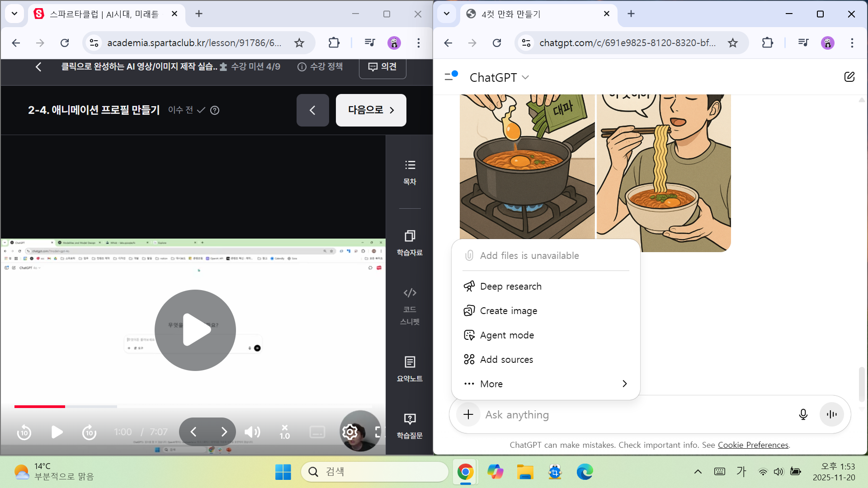Open the ChatGPT sidebar menu icon
This screenshot has width=868, height=488.
[451, 76]
